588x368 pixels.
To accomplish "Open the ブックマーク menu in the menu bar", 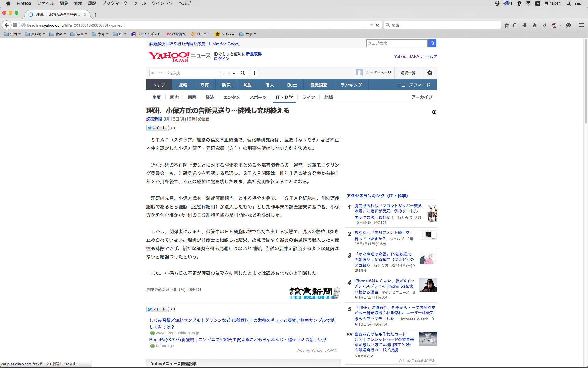I will tap(115, 3).
